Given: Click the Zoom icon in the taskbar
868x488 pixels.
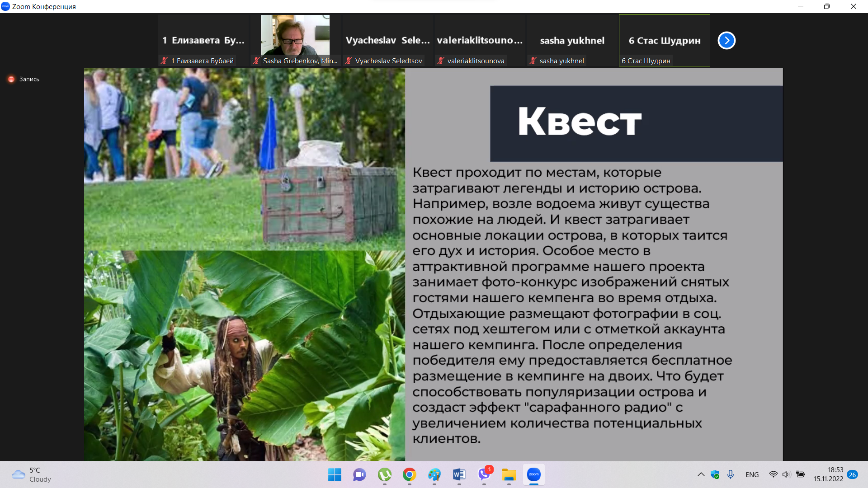Looking at the screenshot, I should pyautogui.click(x=533, y=474).
